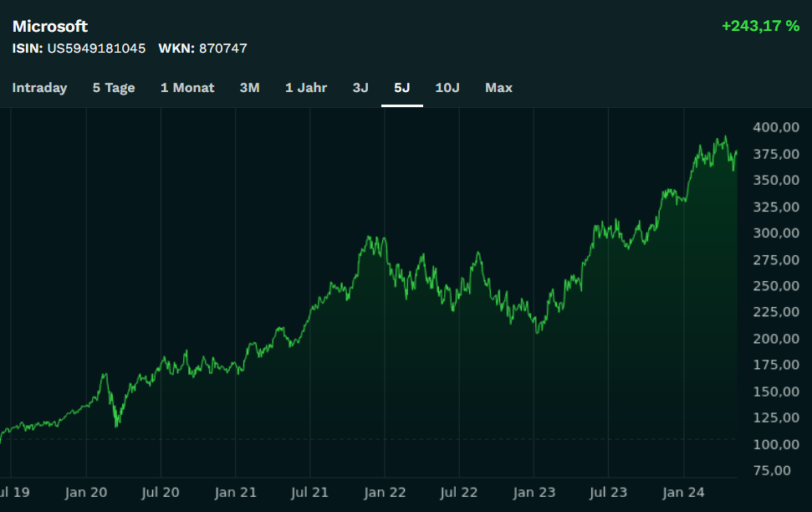
Task: Click the Jan 24 date label
Action: 683,493
